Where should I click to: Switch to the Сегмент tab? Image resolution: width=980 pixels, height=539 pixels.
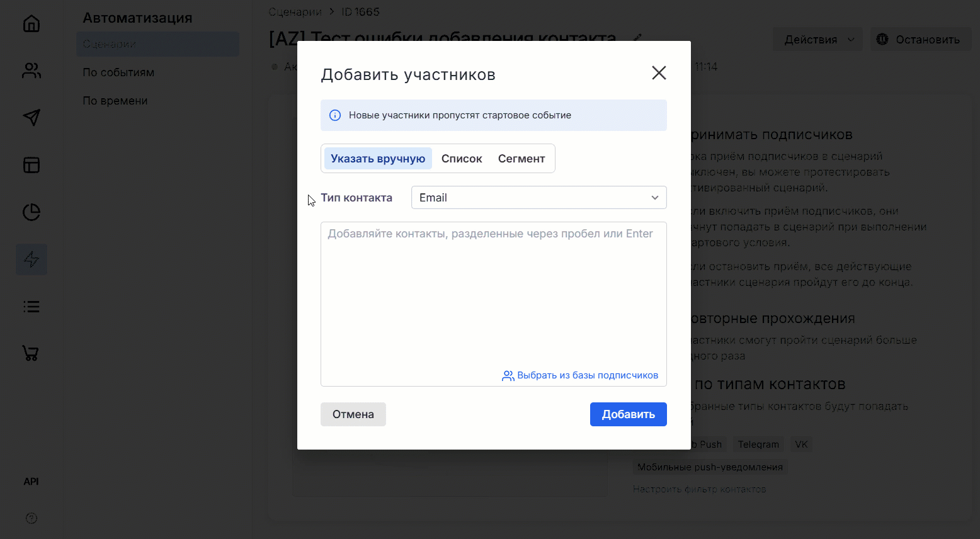pyautogui.click(x=521, y=158)
